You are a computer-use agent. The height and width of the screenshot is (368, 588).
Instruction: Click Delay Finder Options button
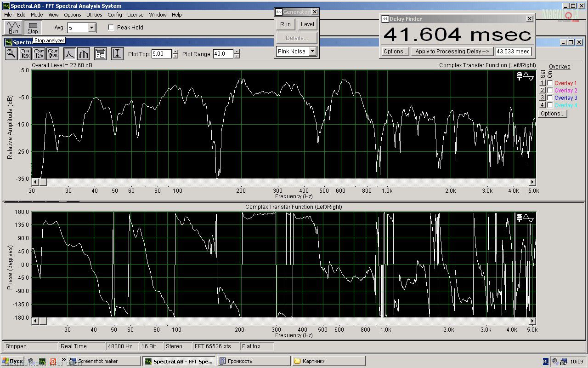[395, 52]
